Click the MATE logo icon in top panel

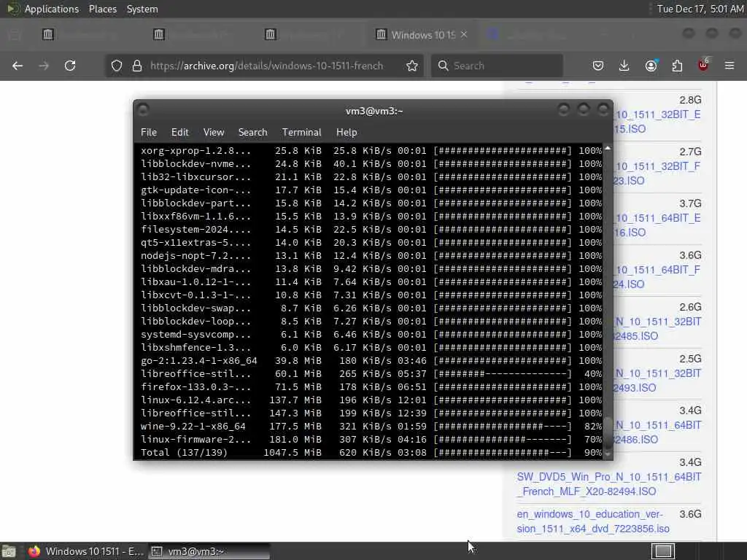coord(12,9)
